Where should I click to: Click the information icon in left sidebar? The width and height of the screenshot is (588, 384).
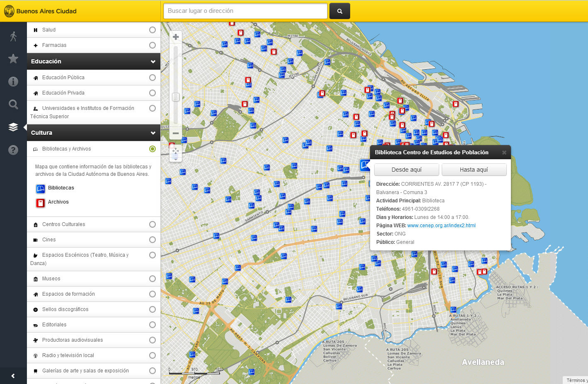[13, 81]
